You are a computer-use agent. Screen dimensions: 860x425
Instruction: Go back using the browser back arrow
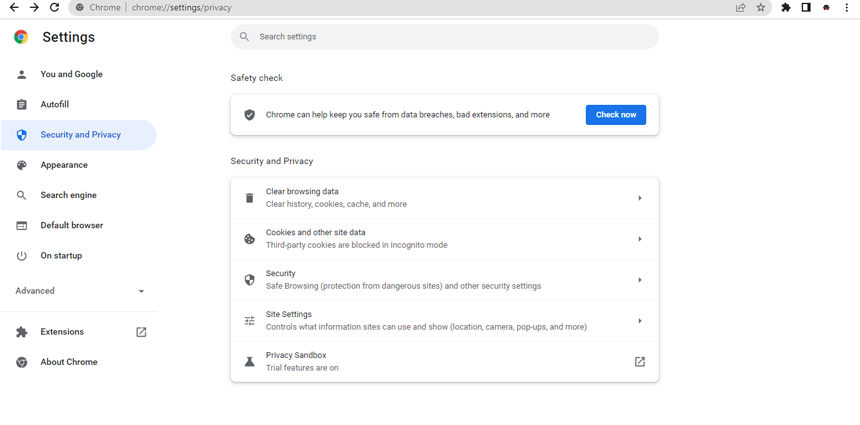pyautogui.click(x=14, y=7)
